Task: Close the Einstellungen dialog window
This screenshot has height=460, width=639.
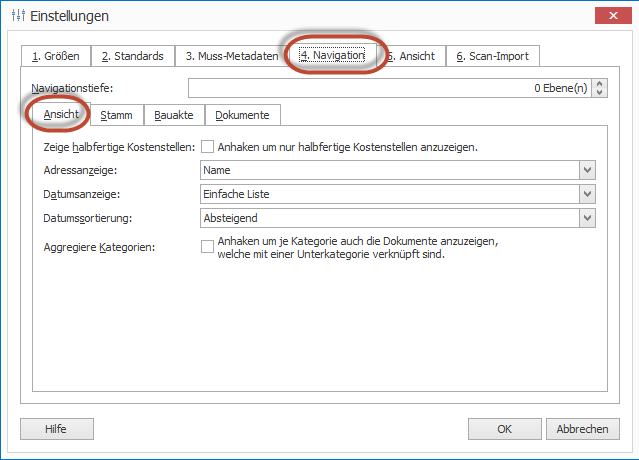Action: pos(611,16)
